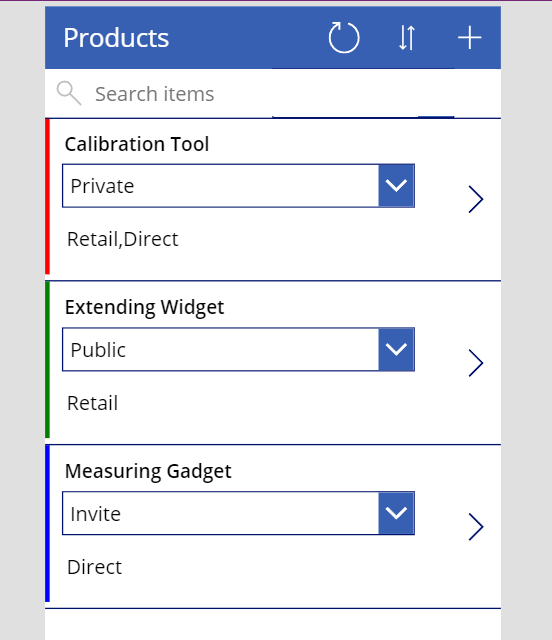Viewport: 552px width, 640px height.
Task: Click the green color bar beside Extending Widget
Action: click(47, 360)
